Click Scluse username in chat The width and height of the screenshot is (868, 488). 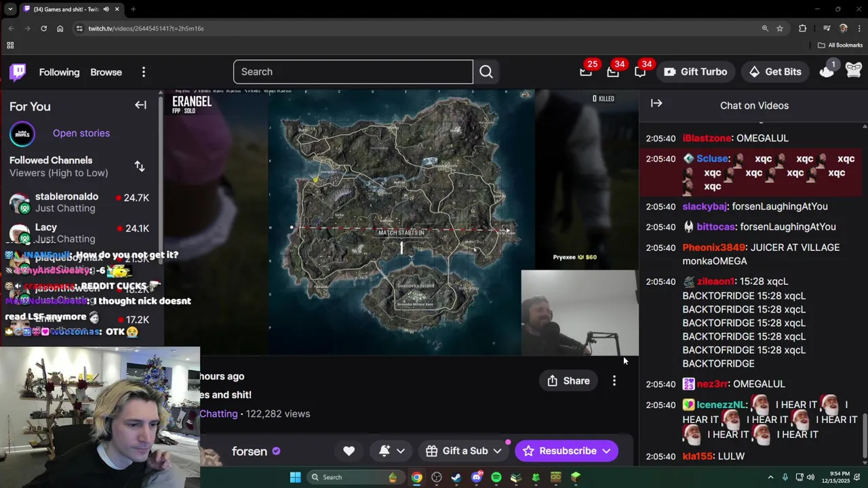[712, 159]
